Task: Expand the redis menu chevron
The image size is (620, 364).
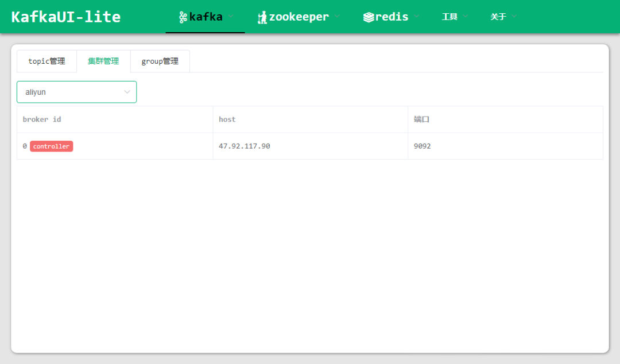Action: 417,16
